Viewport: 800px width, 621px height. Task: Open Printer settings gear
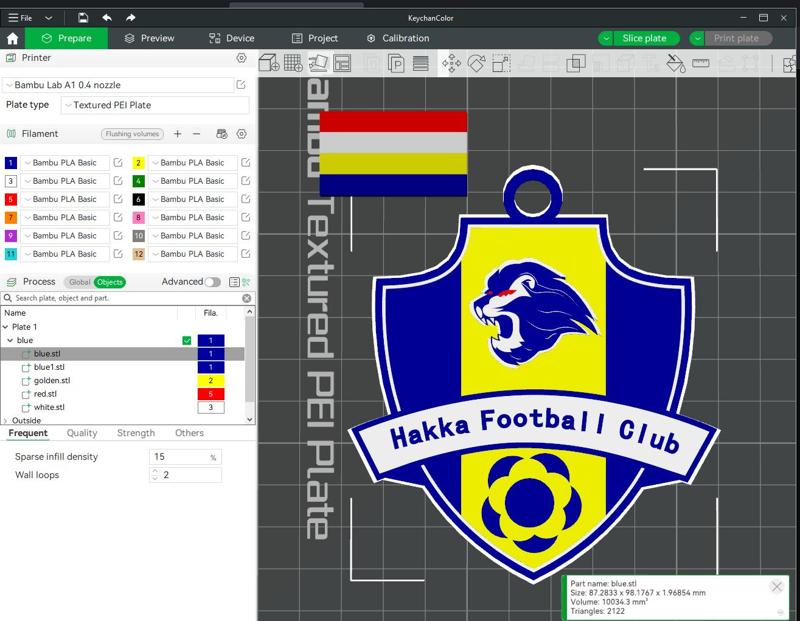click(241, 58)
